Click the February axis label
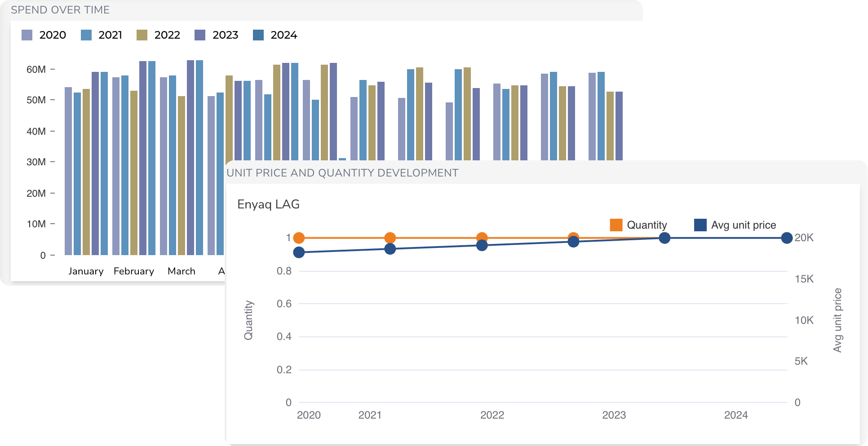868x446 pixels. [x=134, y=271]
